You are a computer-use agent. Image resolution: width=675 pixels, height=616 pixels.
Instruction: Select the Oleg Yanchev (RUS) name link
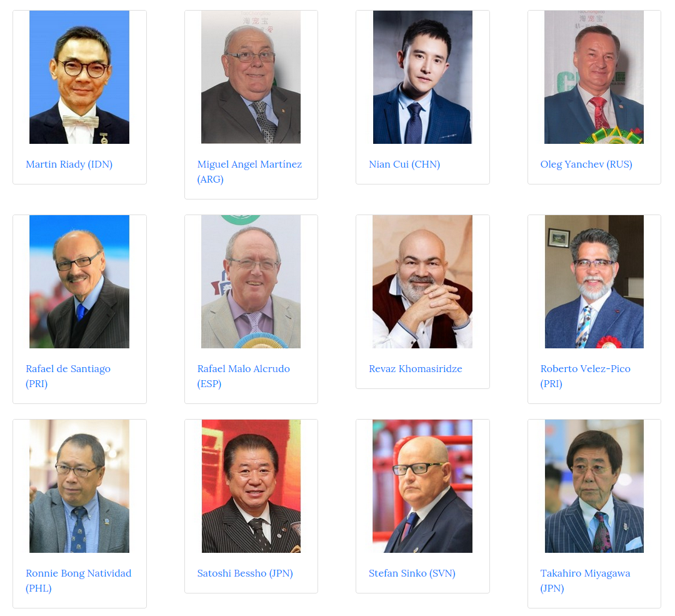[x=586, y=164]
